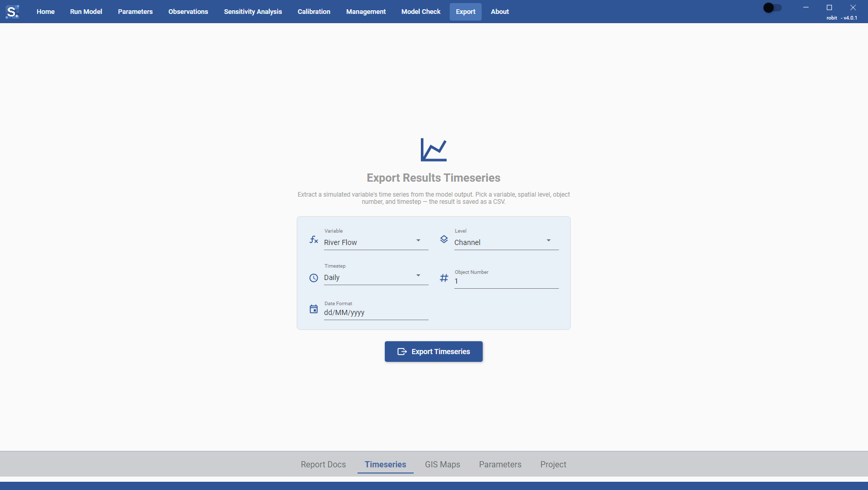Select the Export menu item
The image size is (868, 490).
pos(466,11)
